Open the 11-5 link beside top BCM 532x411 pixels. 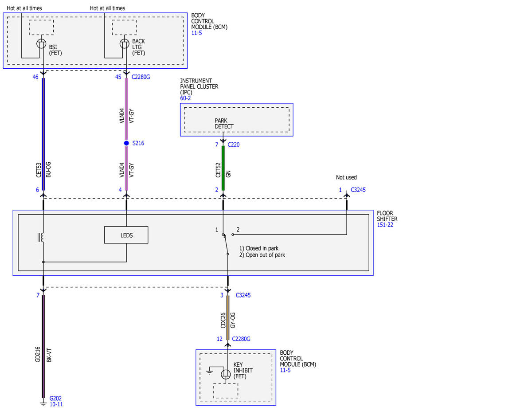pyautogui.click(x=196, y=33)
